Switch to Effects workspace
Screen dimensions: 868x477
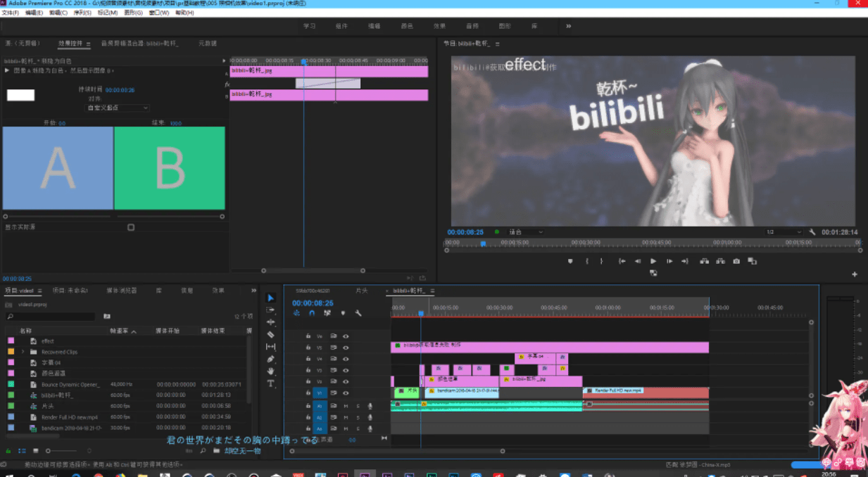[x=439, y=26]
